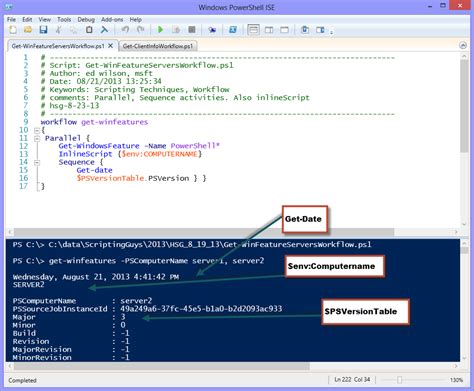The width and height of the screenshot is (474, 391).
Task: Open toolbar overflow options arrow
Action: coord(332,33)
